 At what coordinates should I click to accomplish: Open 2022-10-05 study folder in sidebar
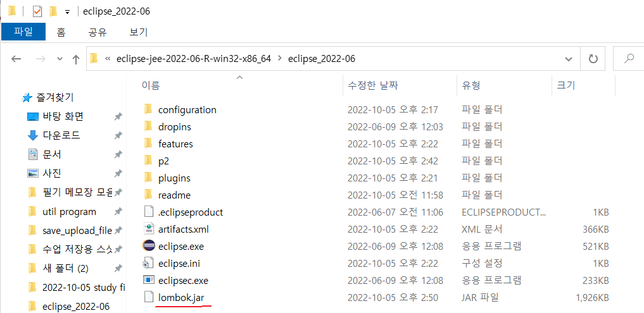(x=84, y=288)
